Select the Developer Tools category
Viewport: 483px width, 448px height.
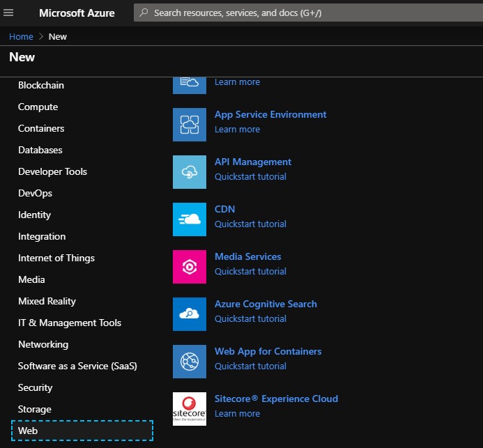click(x=52, y=171)
